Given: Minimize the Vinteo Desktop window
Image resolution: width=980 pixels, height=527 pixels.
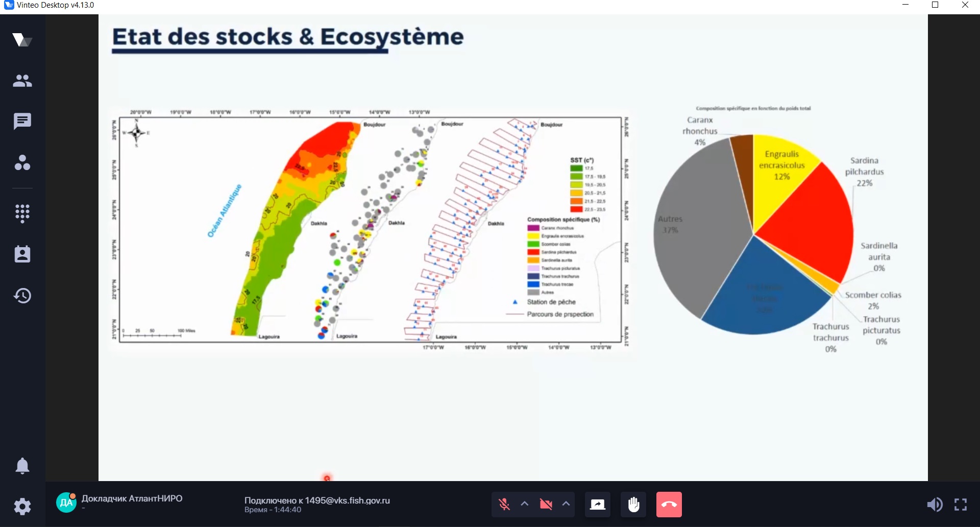Looking at the screenshot, I should pos(906,5).
